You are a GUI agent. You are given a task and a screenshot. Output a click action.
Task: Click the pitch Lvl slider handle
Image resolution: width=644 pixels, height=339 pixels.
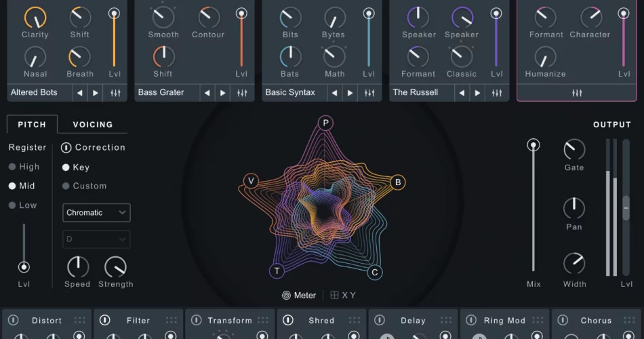click(x=24, y=267)
